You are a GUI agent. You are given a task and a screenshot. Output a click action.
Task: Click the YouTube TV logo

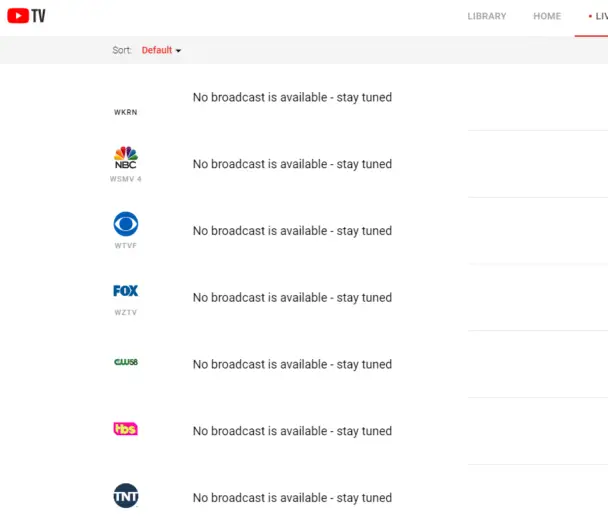26,16
